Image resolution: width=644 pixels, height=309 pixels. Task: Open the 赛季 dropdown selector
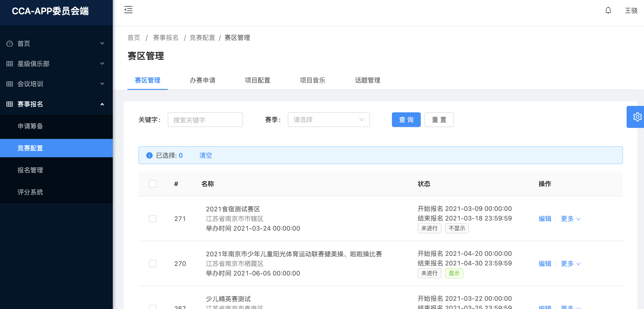(328, 120)
